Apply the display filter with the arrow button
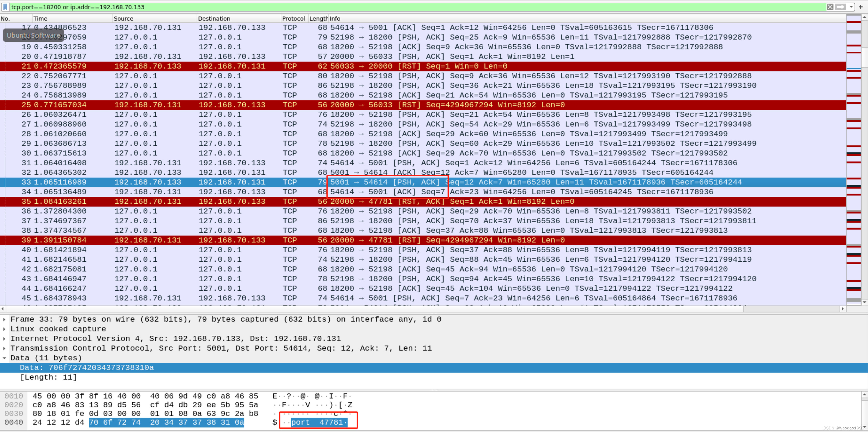Viewport: 868px width, 432px height. (x=840, y=7)
